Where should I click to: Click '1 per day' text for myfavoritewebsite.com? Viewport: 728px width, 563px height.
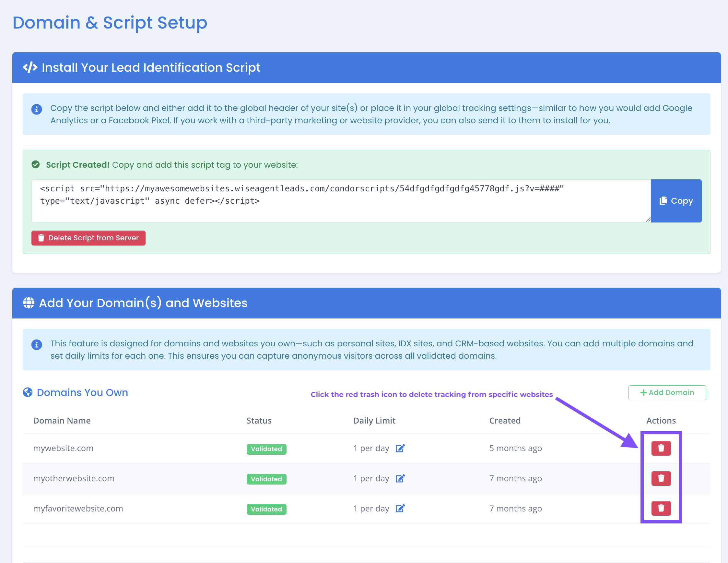[x=371, y=508]
